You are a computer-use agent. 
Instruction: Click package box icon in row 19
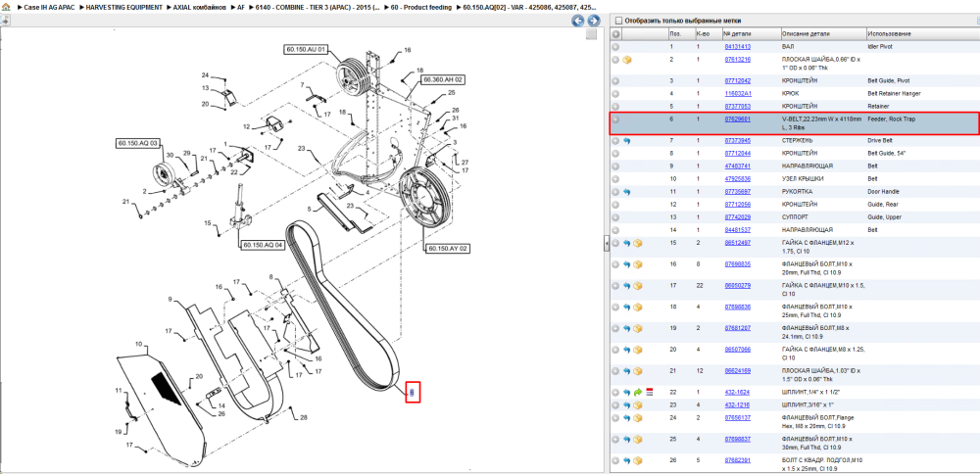click(x=638, y=328)
